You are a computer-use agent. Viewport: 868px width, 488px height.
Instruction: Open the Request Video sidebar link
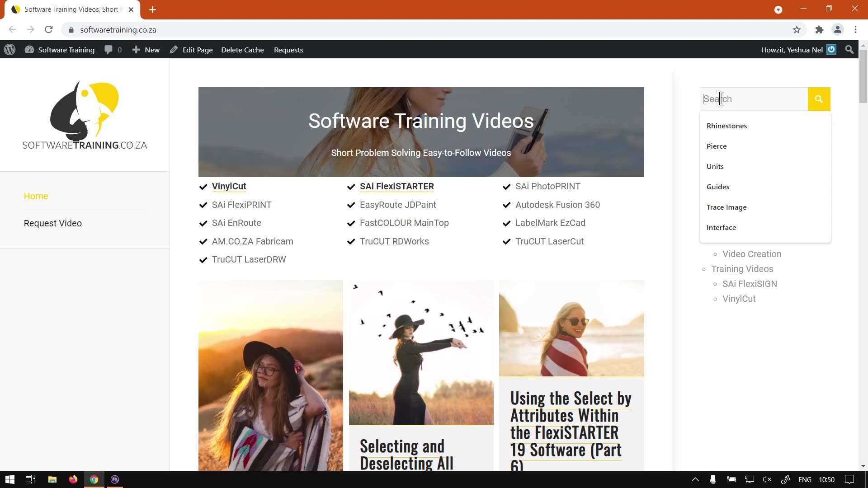point(52,223)
